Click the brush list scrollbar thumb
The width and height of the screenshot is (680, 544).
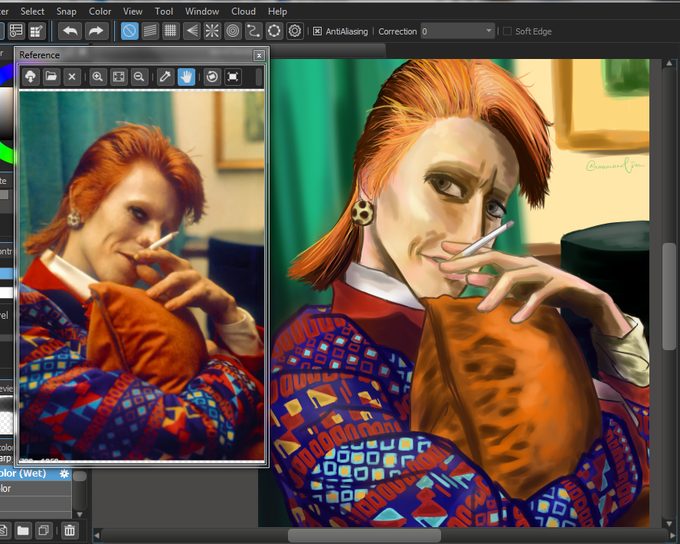click(x=80, y=476)
